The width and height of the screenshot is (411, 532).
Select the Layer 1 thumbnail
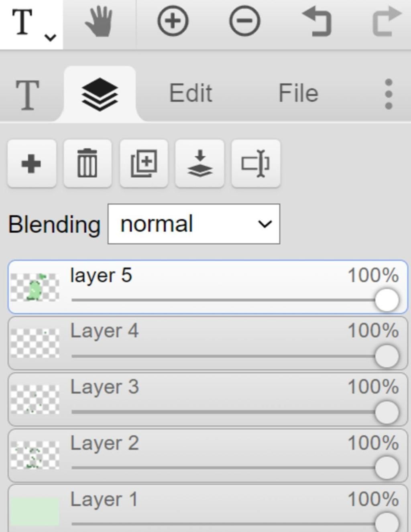[x=35, y=512]
